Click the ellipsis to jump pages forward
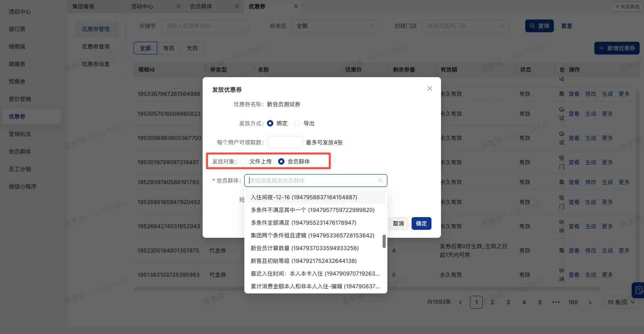 tap(556, 302)
